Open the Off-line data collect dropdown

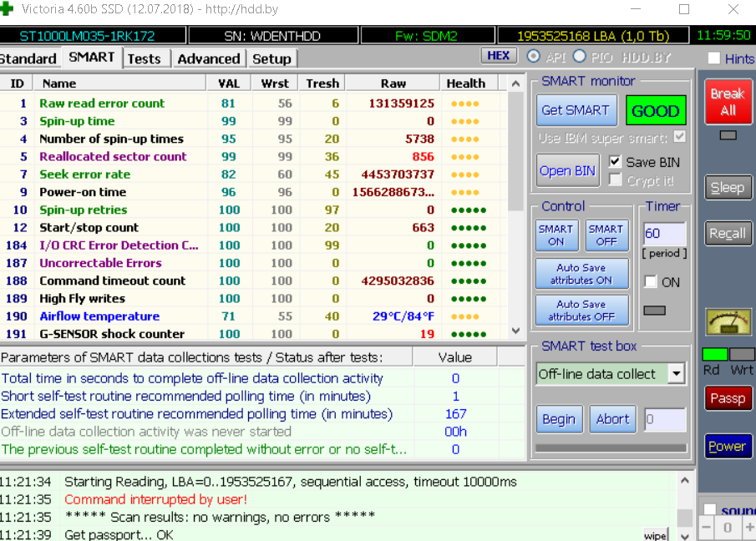676,374
